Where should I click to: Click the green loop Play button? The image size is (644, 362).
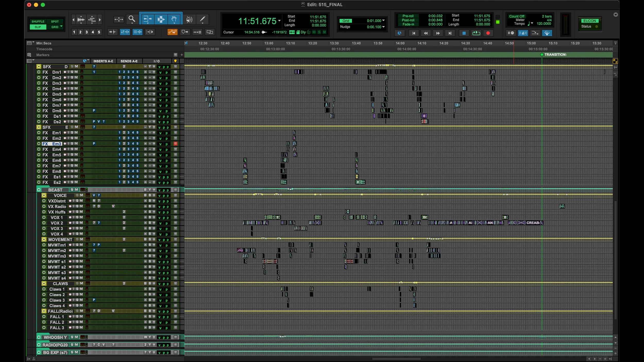coord(476,33)
